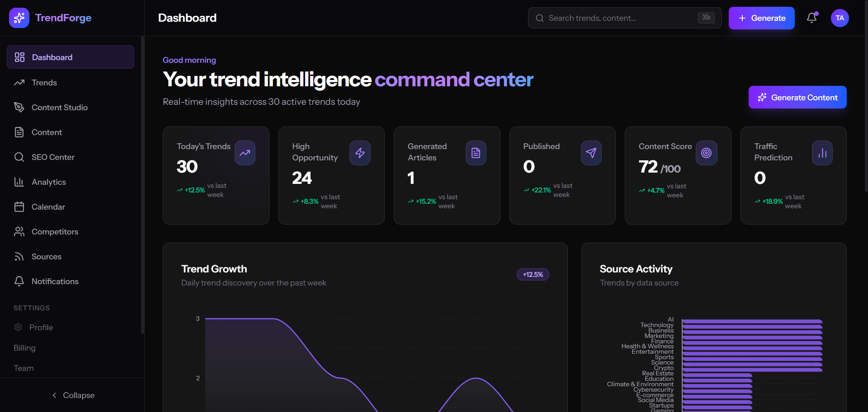Viewport: 868px width, 412px height.
Task: Click the High Opportunity lightning icon
Action: [x=360, y=153]
